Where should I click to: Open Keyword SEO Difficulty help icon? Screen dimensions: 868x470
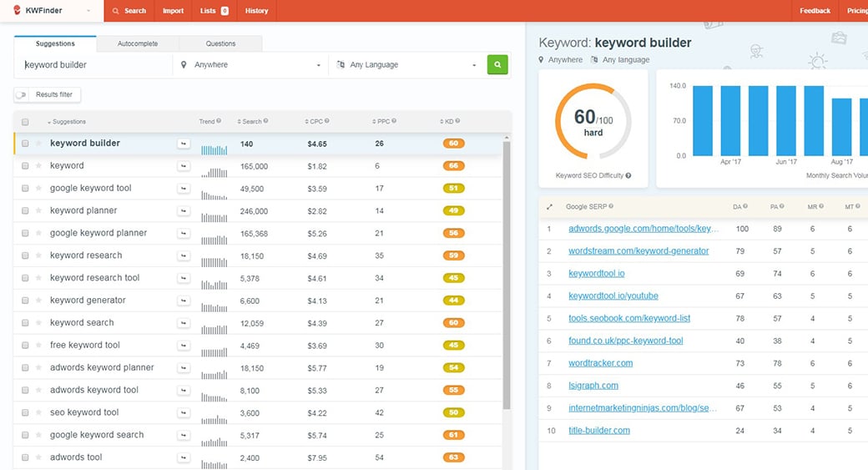point(628,176)
